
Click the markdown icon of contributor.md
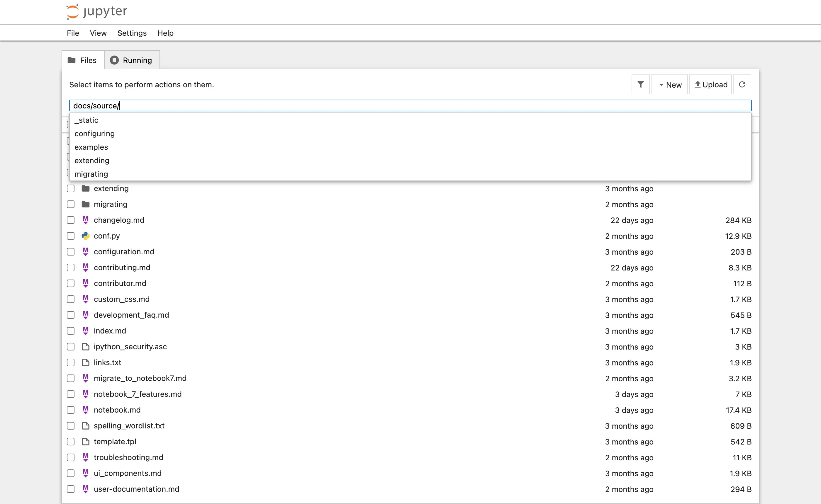pyautogui.click(x=86, y=283)
